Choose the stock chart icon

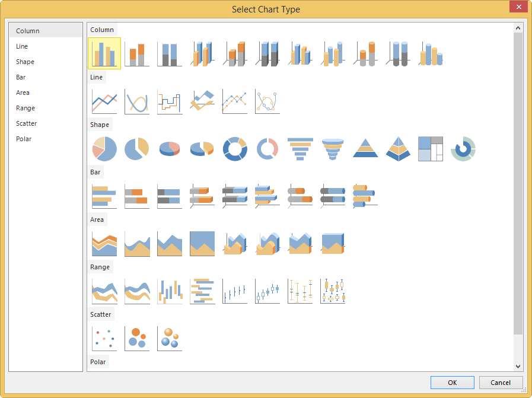235,291
